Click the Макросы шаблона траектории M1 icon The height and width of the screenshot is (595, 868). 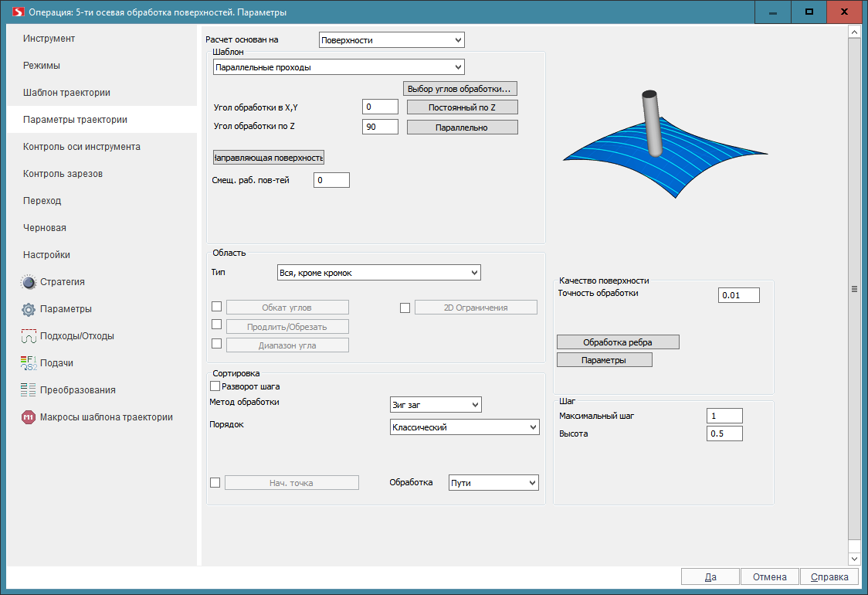click(x=29, y=417)
